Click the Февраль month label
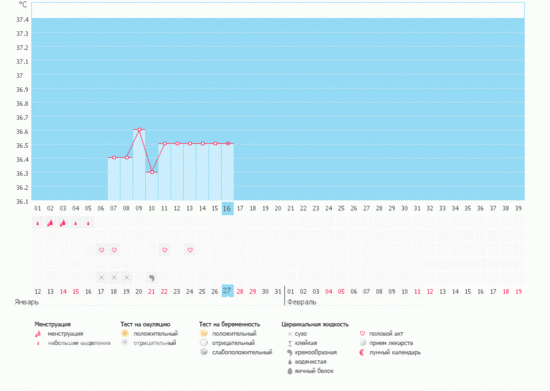The height and width of the screenshot is (391, 550). (x=302, y=302)
